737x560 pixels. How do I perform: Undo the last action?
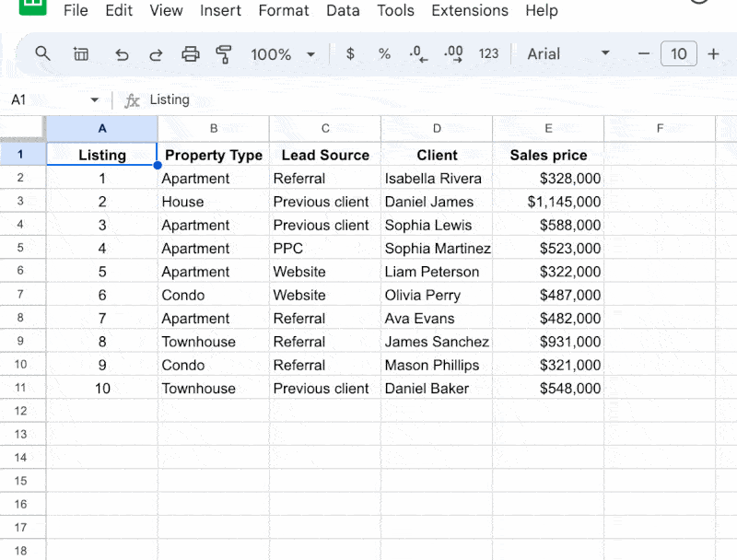[x=122, y=53]
